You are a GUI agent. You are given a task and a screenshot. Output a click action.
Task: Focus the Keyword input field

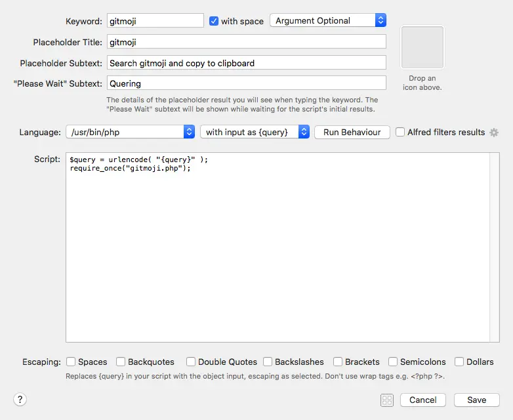click(155, 20)
